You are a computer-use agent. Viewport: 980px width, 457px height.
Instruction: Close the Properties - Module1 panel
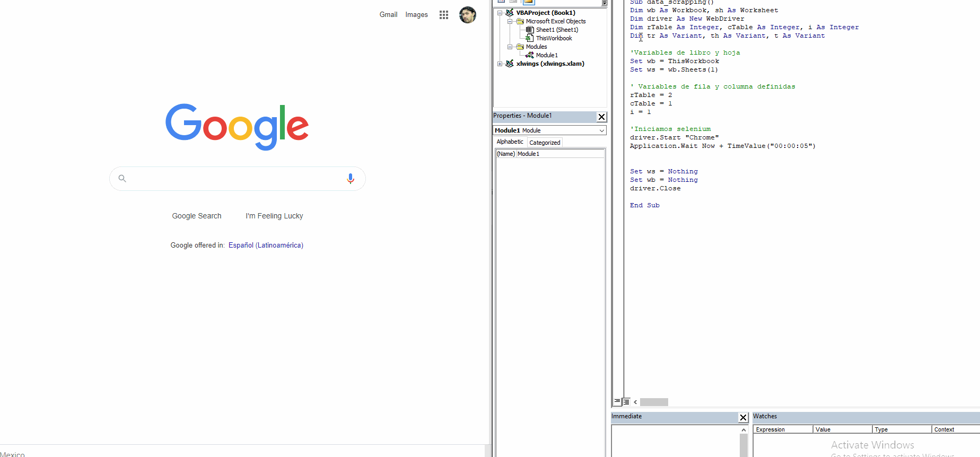point(601,117)
